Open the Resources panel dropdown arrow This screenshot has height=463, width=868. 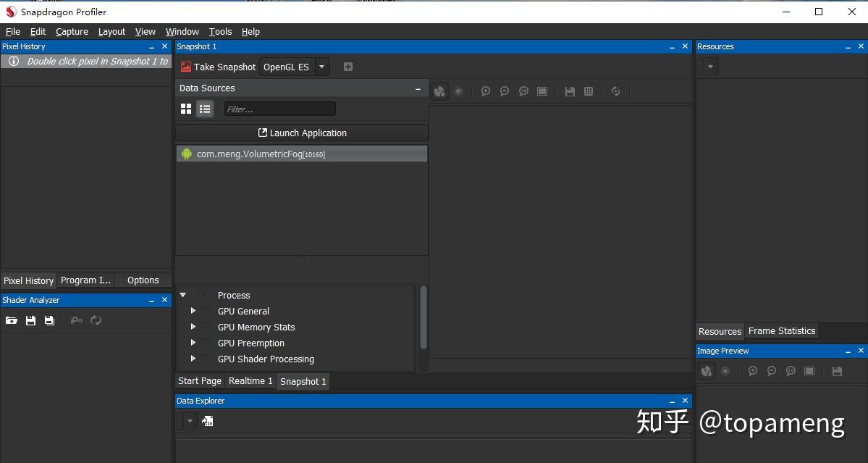[x=711, y=67]
